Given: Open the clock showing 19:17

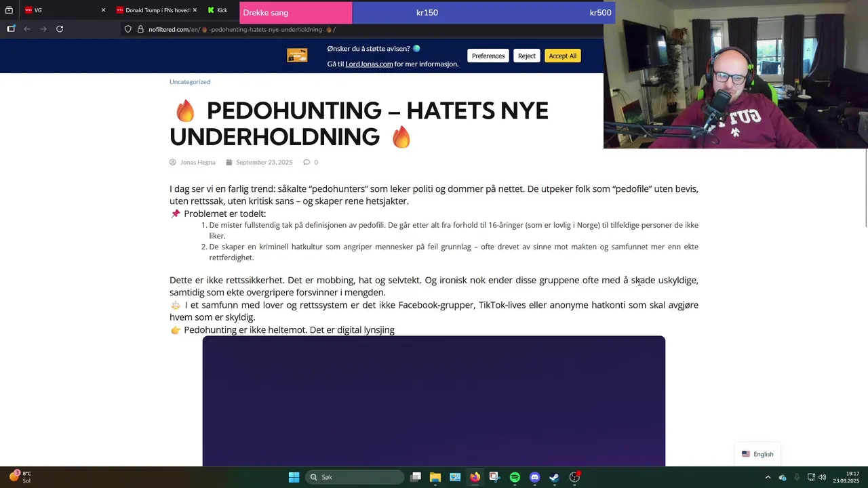Looking at the screenshot, I should pos(846,477).
